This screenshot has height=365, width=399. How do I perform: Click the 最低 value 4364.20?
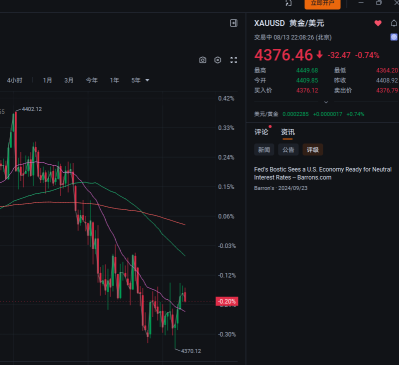[x=387, y=70]
